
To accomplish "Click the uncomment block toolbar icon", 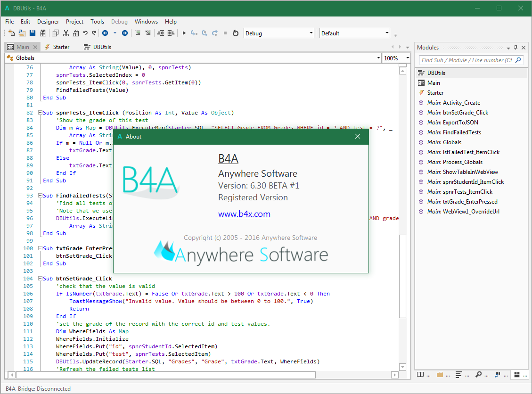I will click(x=148, y=33).
